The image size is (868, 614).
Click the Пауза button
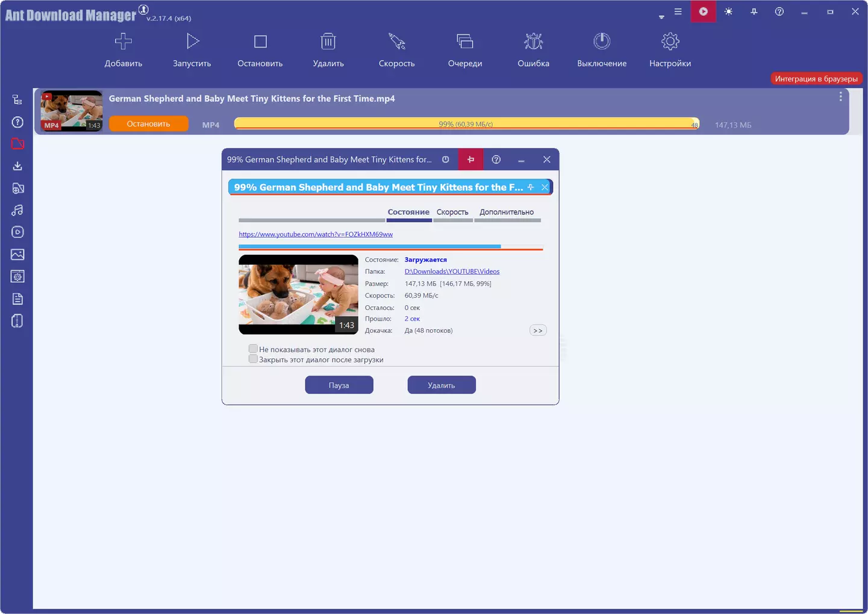pyautogui.click(x=339, y=385)
